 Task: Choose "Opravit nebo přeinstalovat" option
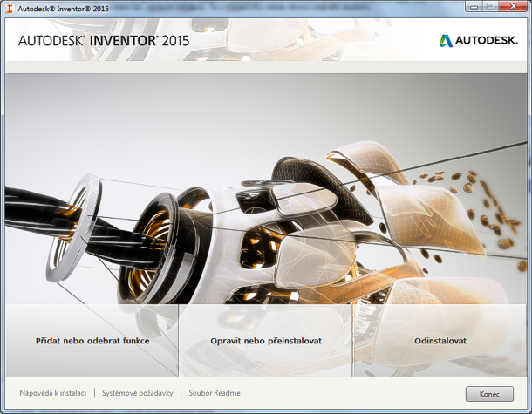tap(266, 341)
